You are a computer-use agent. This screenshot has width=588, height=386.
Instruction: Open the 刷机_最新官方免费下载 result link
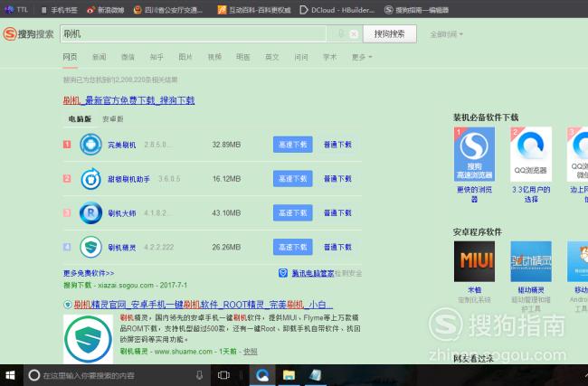(128, 100)
